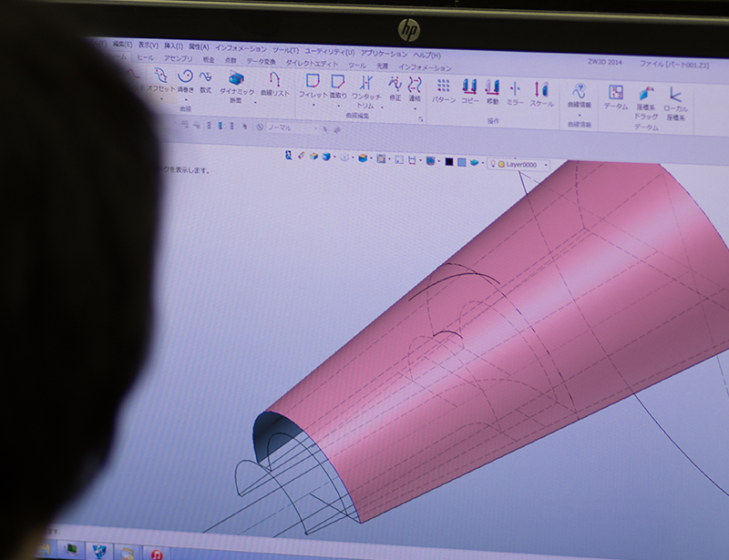Image resolution: width=729 pixels, height=560 pixels.
Task: Switch to the 板金 ribbon tab
Action: 209,59
